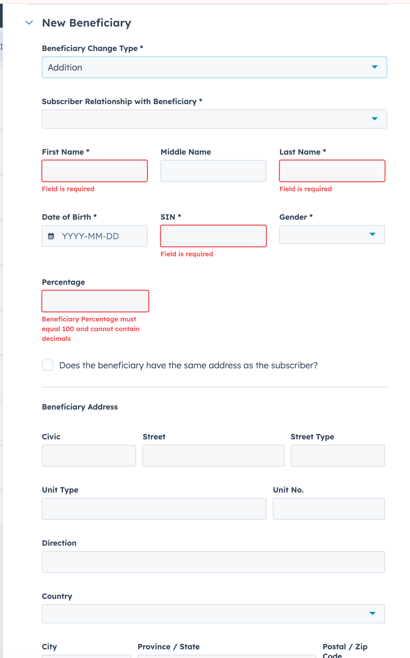Click into the SIN input field
The width and height of the screenshot is (410, 658).
click(213, 236)
